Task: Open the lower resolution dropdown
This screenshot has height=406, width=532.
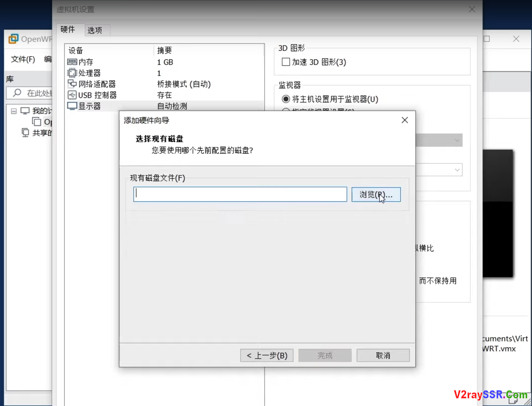Action: coord(456,170)
